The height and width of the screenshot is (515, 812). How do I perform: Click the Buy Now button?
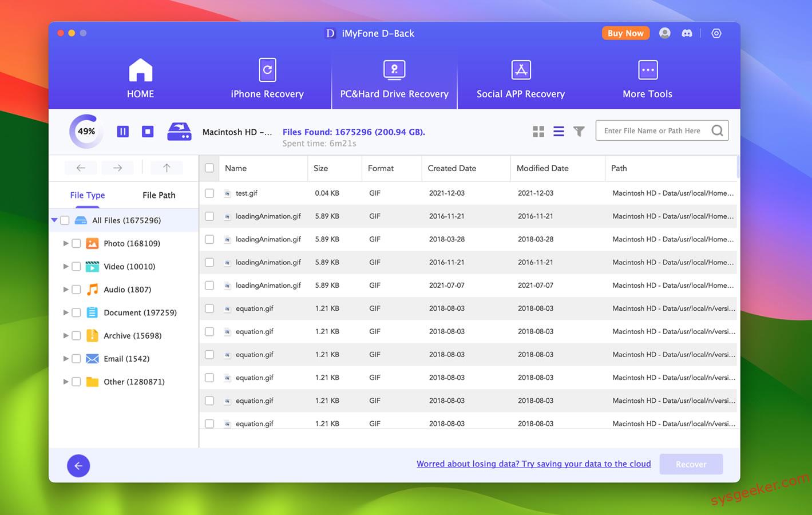[x=625, y=33]
